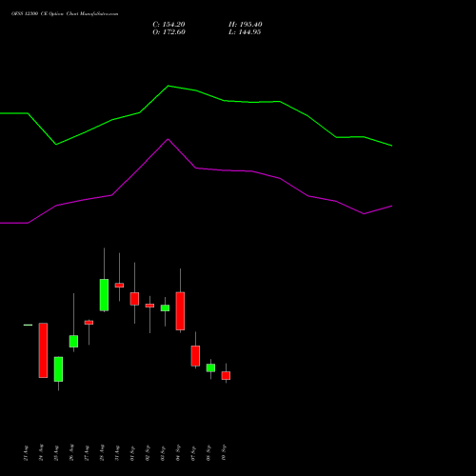
Task: Click the open value O: 172.60
Action: 169,32
